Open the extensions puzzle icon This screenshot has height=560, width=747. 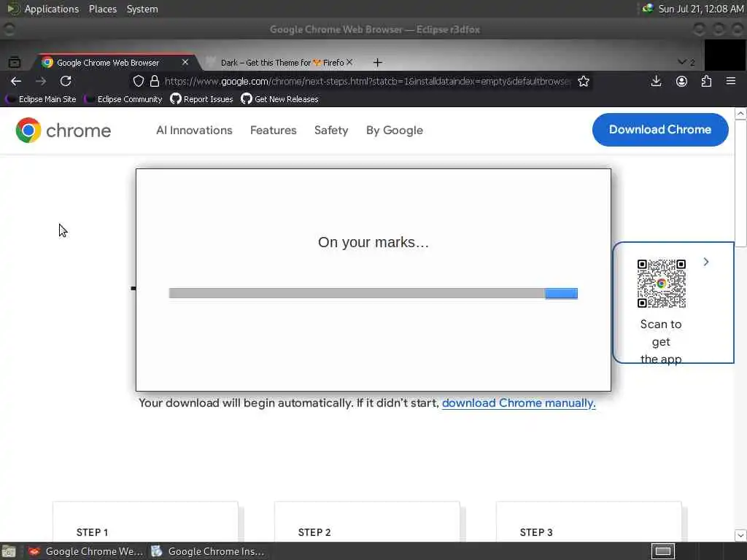pos(706,82)
